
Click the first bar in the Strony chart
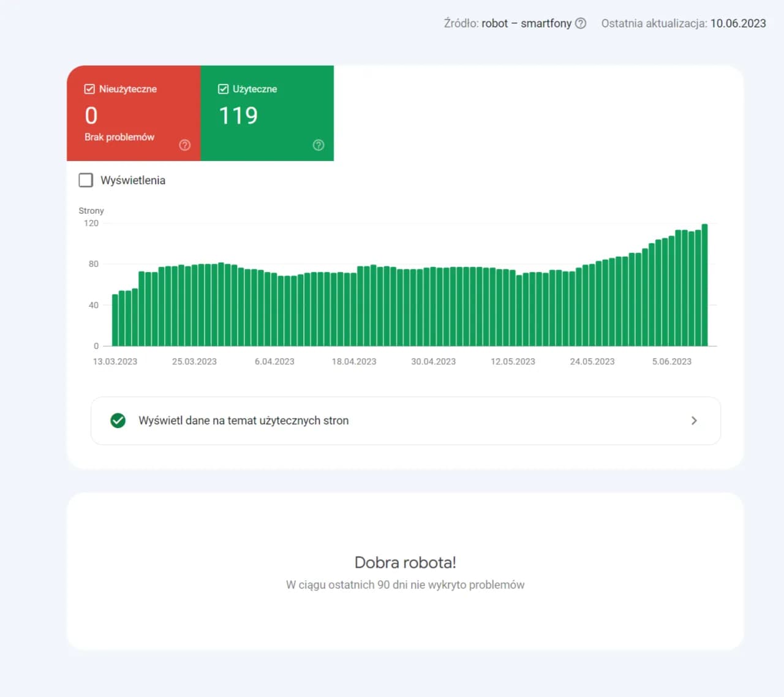115,320
